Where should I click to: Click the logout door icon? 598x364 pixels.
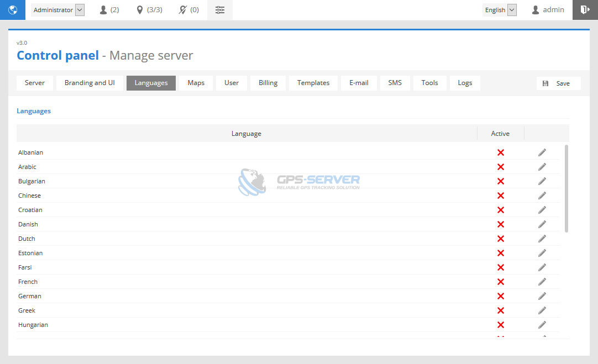(585, 10)
